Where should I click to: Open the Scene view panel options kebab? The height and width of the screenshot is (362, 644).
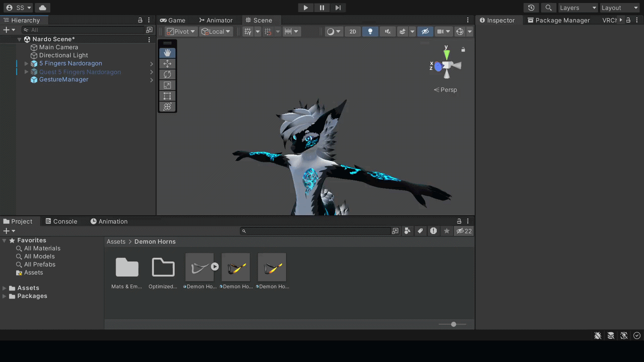pyautogui.click(x=468, y=20)
